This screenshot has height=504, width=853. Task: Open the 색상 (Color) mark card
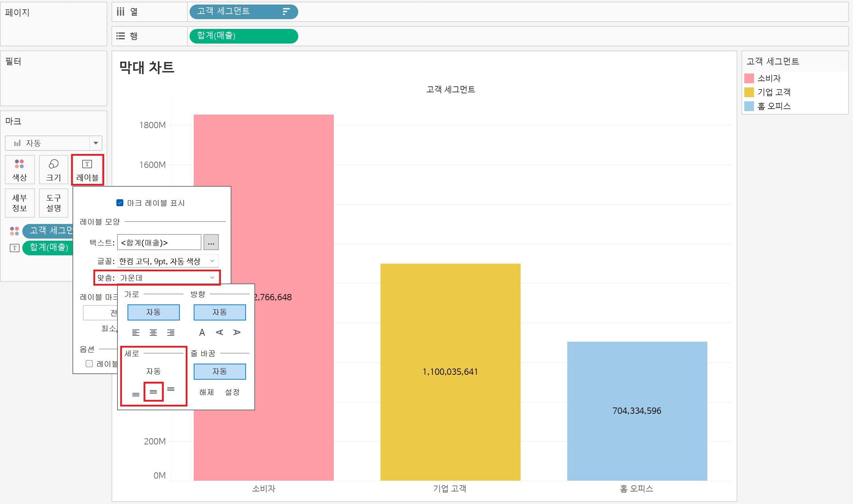pos(20,170)
